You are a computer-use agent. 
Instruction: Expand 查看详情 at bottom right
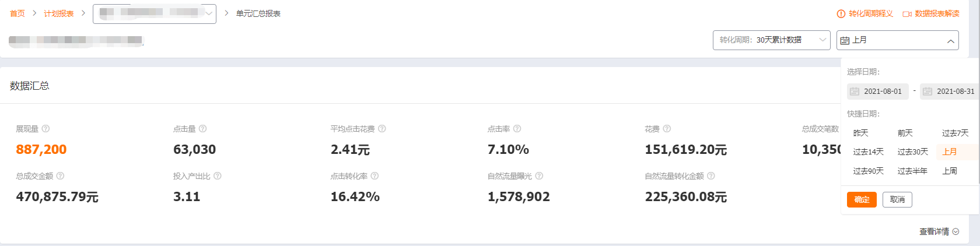click(x=939, y=231)
